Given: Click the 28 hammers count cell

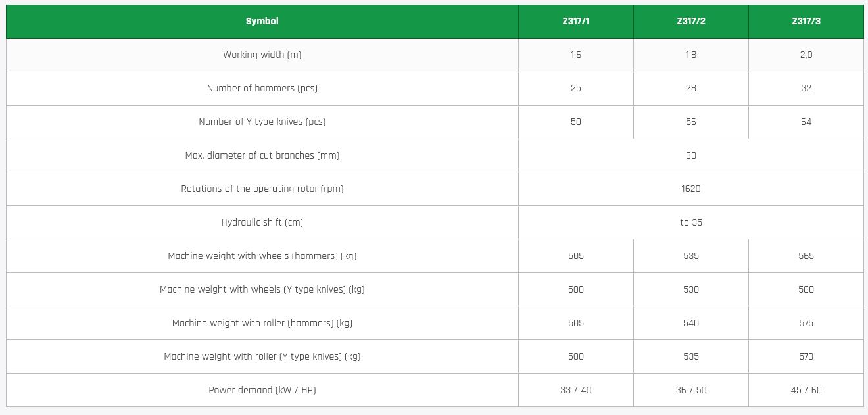Looking at the screenshot, I should tap(690, 88).
